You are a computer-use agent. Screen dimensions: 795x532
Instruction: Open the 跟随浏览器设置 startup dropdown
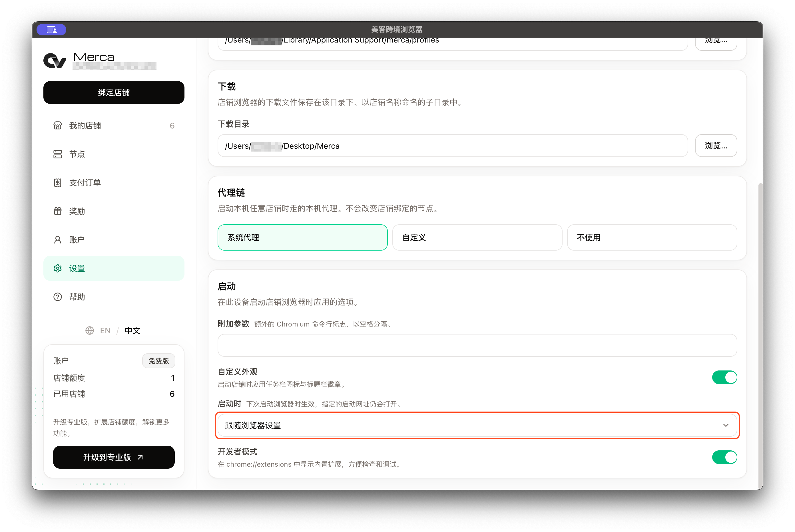tap(477, 425)
